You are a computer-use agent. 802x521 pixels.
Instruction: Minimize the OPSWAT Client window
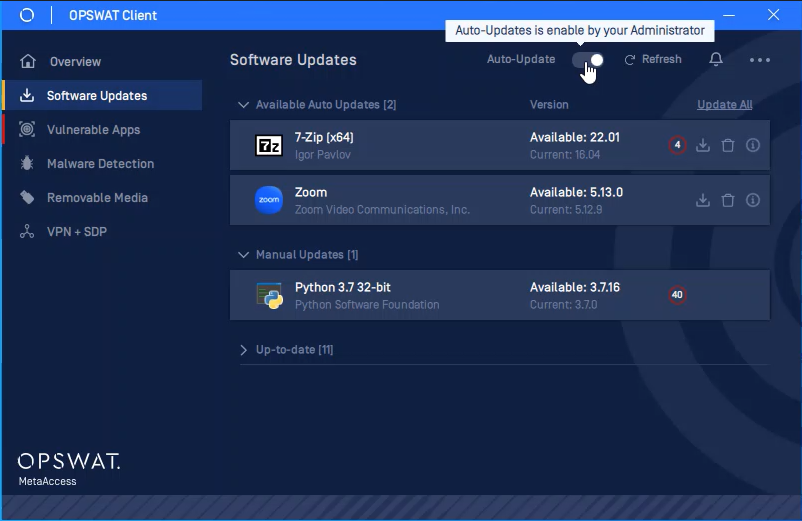pyautogui.click(x=729, y=15)
